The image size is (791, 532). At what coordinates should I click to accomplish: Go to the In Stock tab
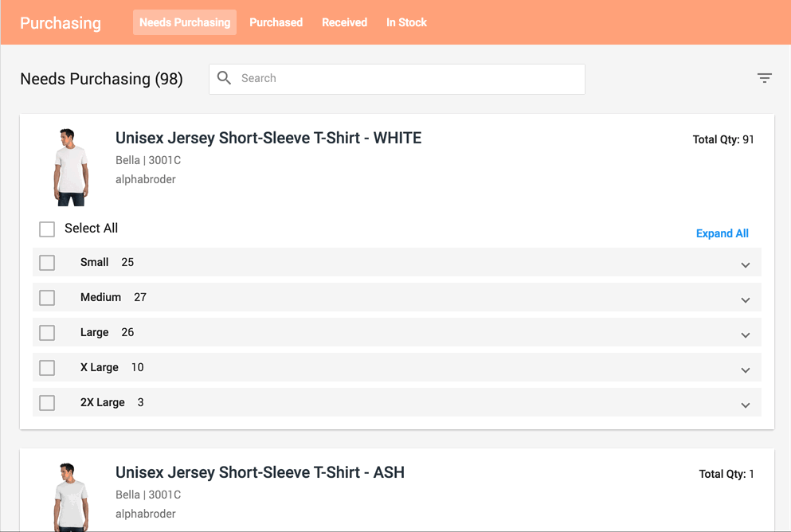[x=406, y=22]
